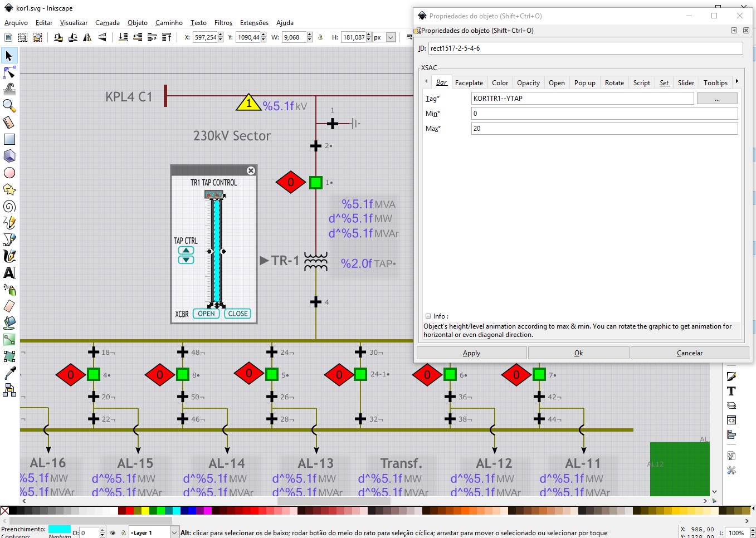Pick the Spiral drawing tool
This screenshot has height=538, width=756.
coord(9,206)
